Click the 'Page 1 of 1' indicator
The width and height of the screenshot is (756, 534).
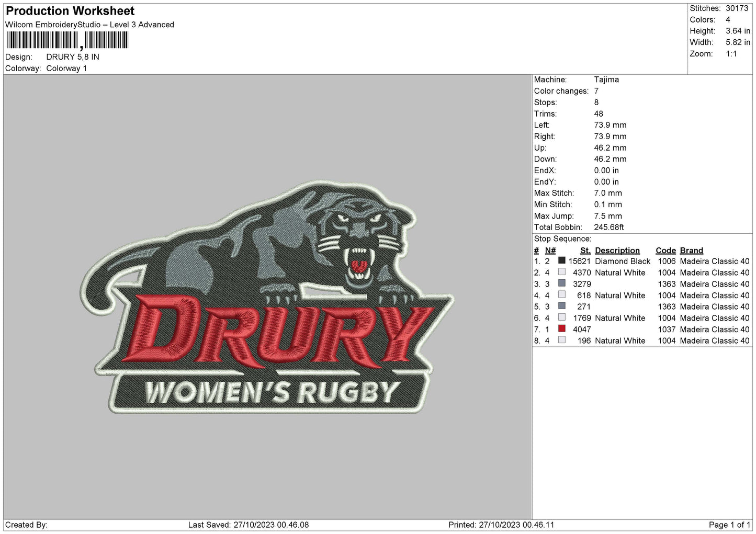[729, 525]
